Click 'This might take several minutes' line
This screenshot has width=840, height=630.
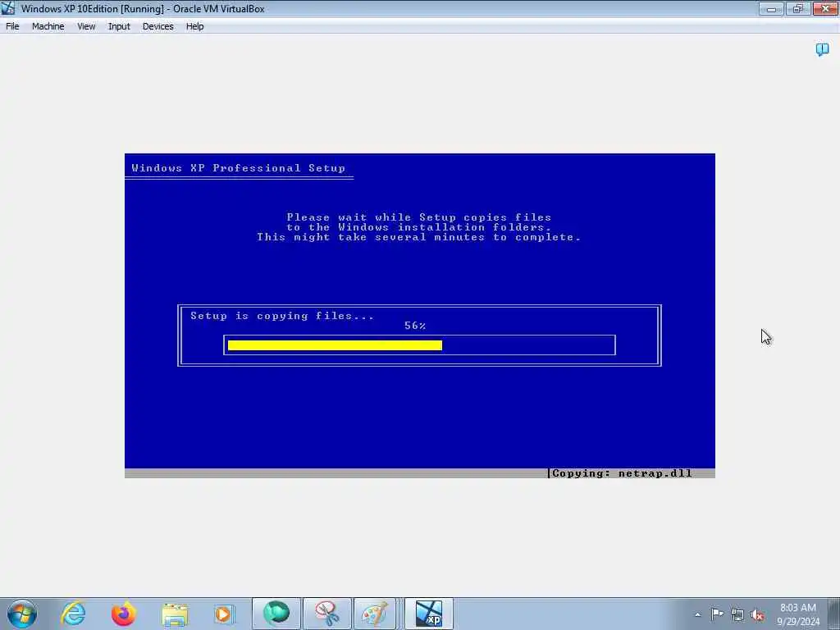point(418,237)
